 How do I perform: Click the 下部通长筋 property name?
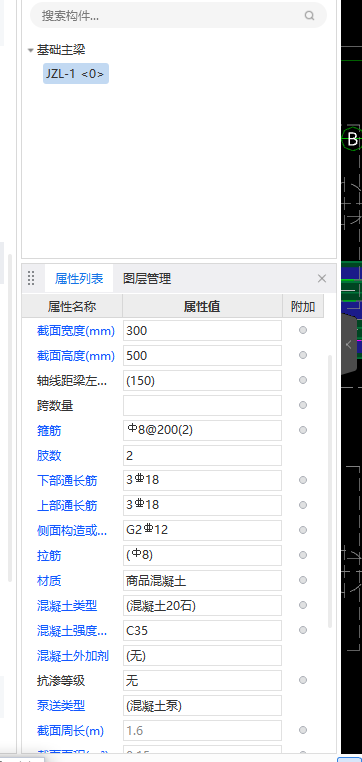[x=67, y=481]
